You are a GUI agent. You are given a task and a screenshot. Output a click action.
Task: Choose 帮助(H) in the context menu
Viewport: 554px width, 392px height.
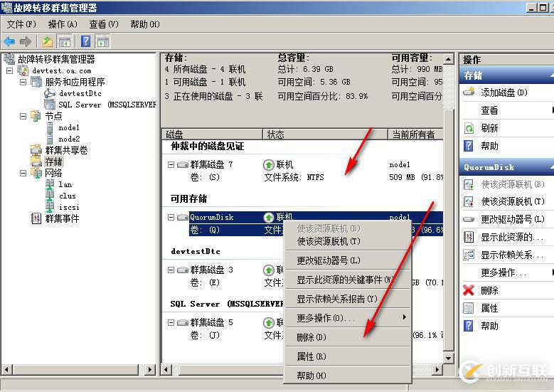pyautogui.click(x=348, y=376)
